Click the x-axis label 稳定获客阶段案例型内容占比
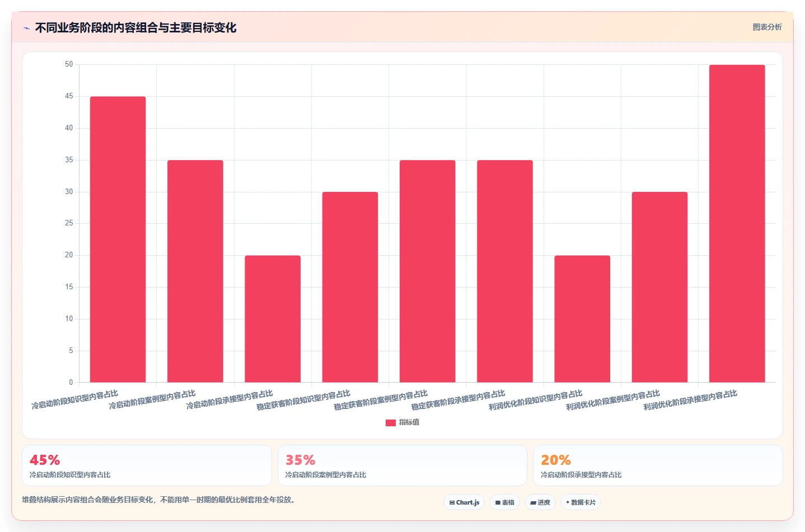 coord(381,401)
